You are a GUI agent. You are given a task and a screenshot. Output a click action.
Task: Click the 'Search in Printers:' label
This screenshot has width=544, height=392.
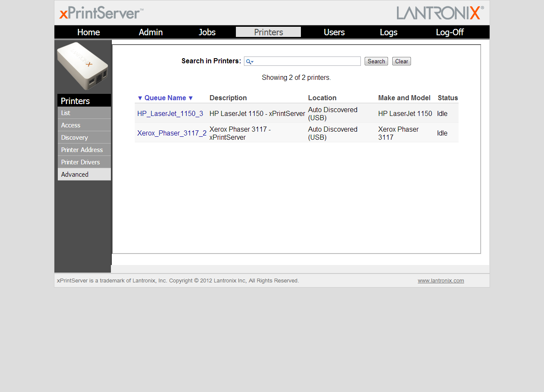coord(211,61)
